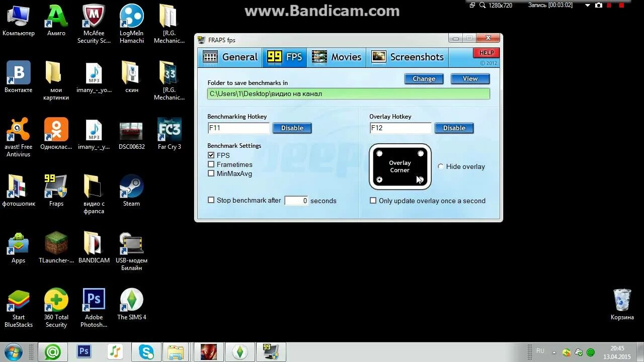
Task: Choose the top-left overlay corner
Action: [379, 153]
